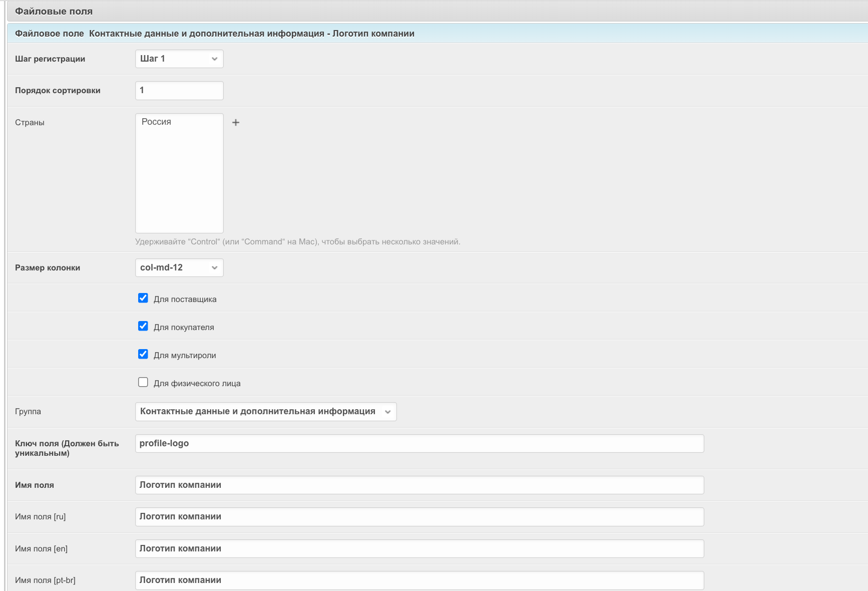
Task: Open the Группа dropdown selector
Action: click(x=265, y=412)
